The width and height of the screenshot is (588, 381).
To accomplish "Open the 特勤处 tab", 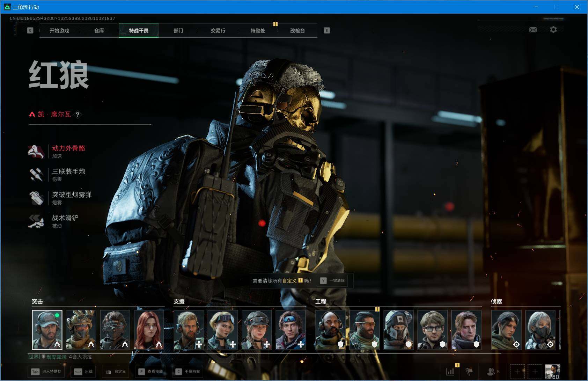I will (x=258, y=30).
